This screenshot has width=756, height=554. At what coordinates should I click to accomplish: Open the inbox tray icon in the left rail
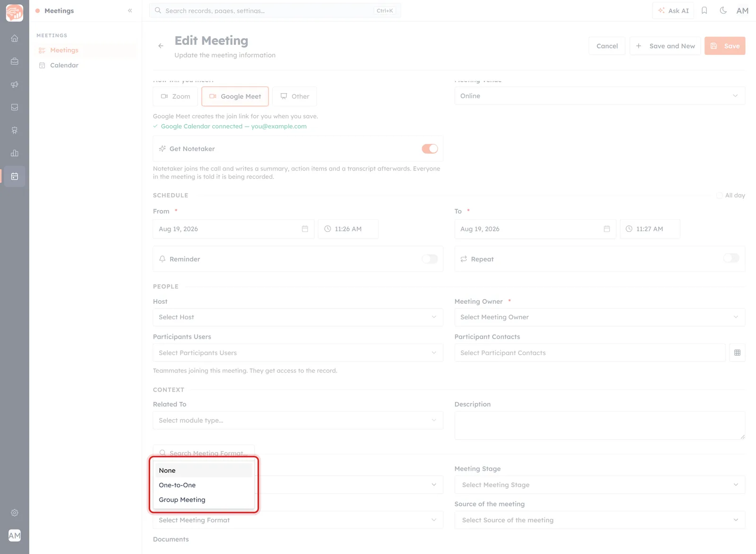[15, 107]
